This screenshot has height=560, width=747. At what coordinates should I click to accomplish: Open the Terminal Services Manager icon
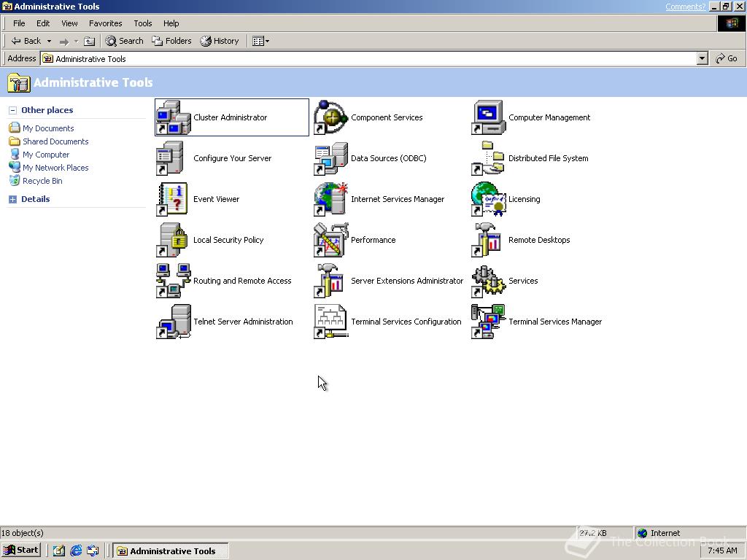488,322
